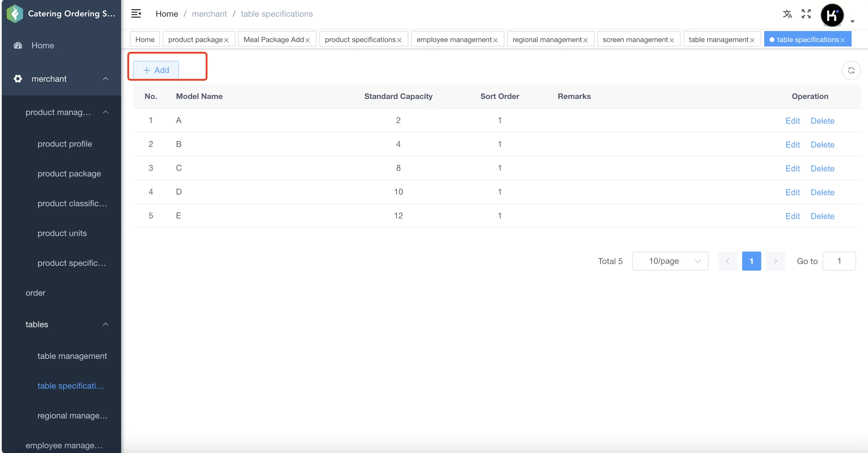
Task: Close the regional management tab
Action: click(x=585, y=40)
